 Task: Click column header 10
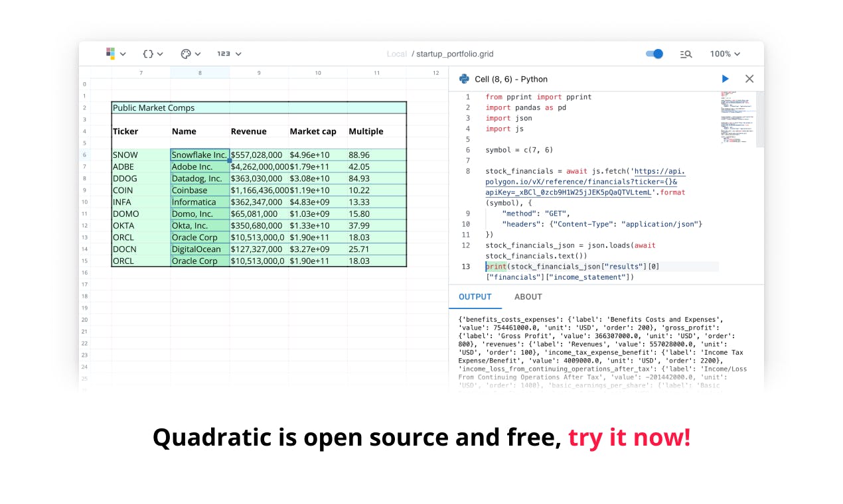(318, 72)
